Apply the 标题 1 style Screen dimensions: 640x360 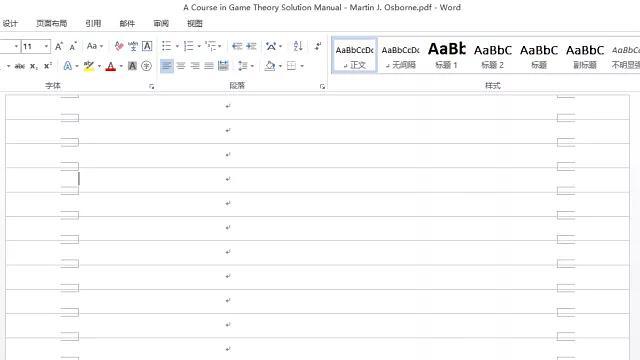(447, 55)
